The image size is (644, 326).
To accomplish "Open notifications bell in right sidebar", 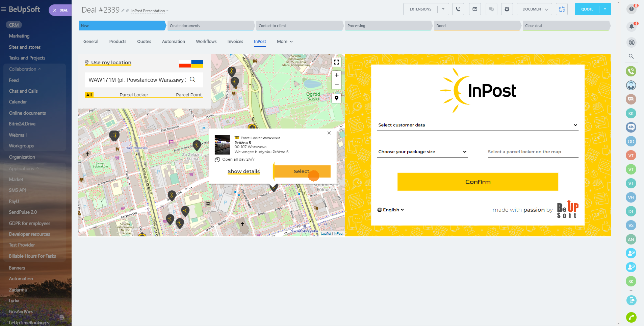I will [631, 26].
